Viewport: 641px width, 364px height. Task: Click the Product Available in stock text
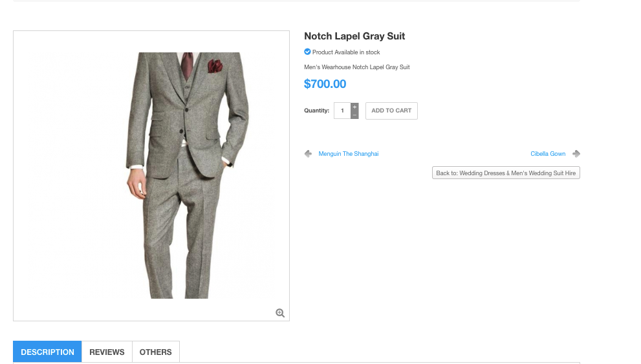[x=346, y=52]
